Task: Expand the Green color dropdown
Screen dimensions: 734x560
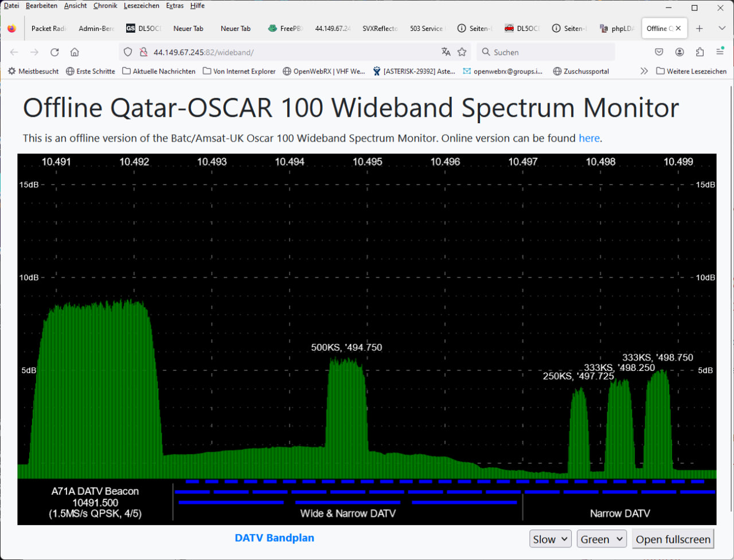Action: 602,539
